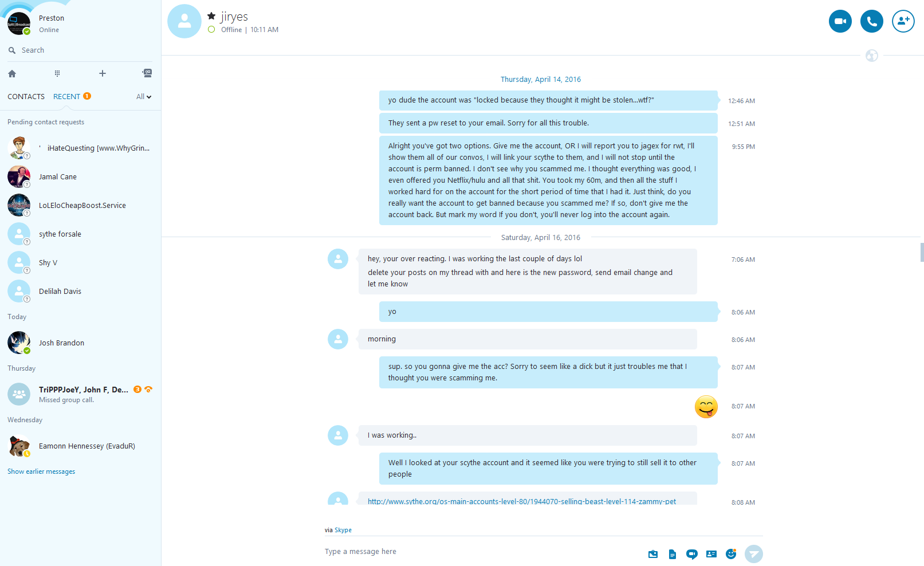Expand the All filter dropdown
Screen dimensions: 924x566
(144, 97)
